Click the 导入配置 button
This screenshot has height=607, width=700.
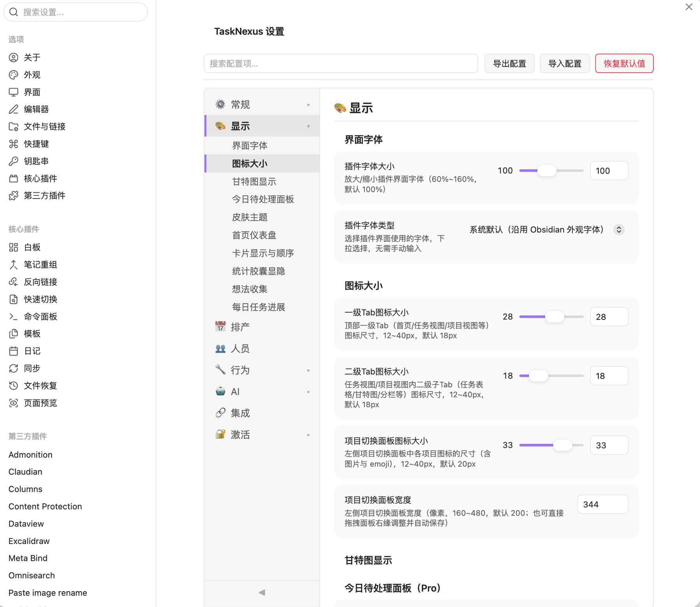coord(565,63)
